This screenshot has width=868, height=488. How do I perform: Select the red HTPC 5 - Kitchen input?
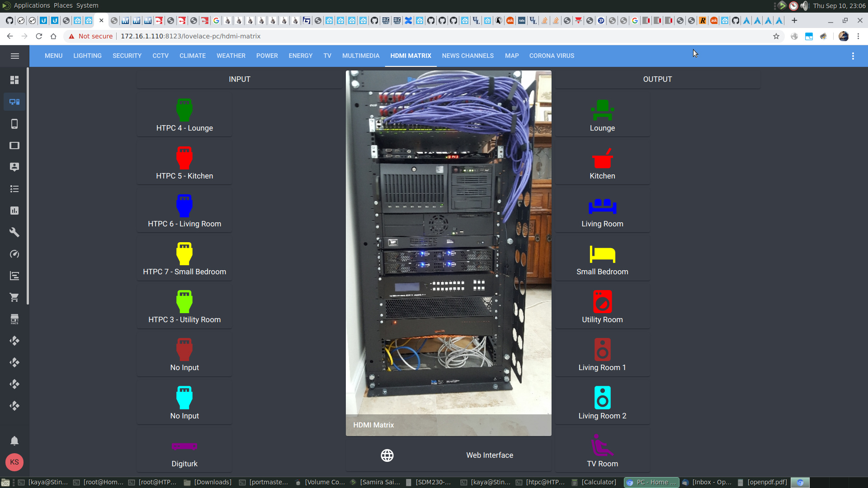click(x=184, y=158)
